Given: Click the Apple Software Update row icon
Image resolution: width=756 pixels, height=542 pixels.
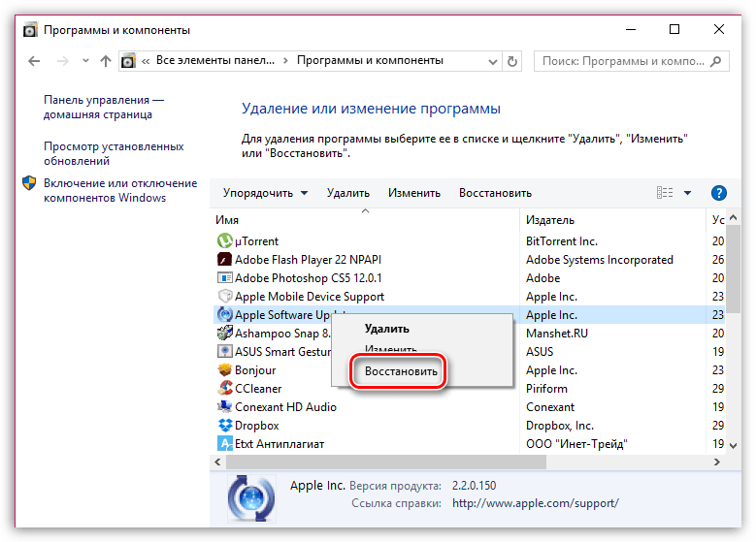Looking at the screenshot, I should point(225,314).
